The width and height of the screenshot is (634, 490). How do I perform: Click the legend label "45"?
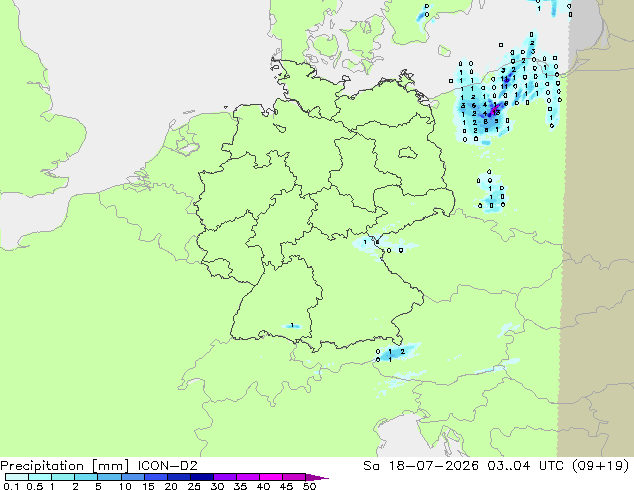tap(286, 486)
